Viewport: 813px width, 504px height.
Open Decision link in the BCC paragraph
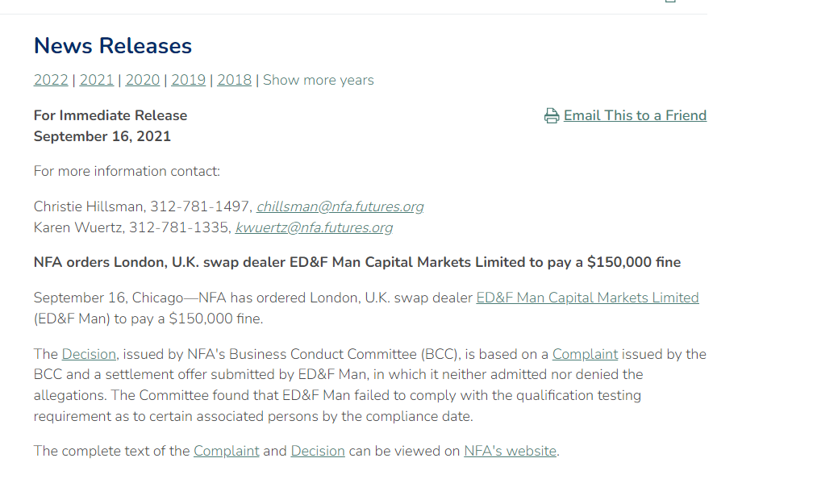pos(89,354)
